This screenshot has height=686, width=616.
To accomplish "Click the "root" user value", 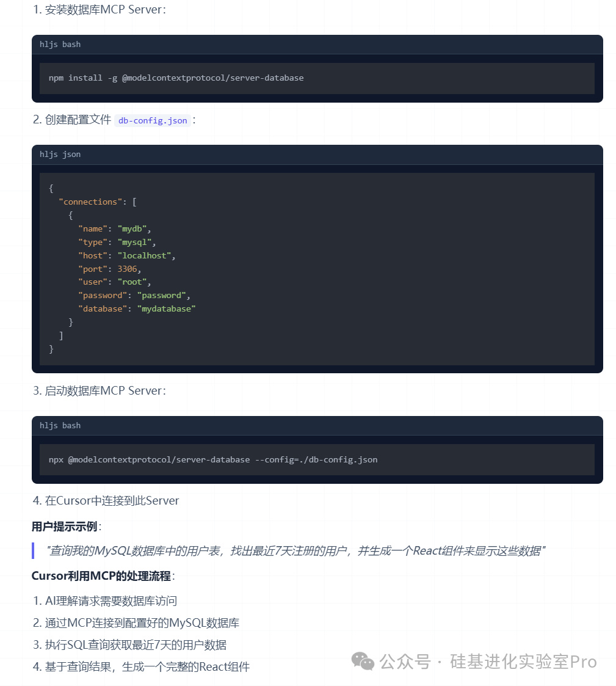I will 132,282.
